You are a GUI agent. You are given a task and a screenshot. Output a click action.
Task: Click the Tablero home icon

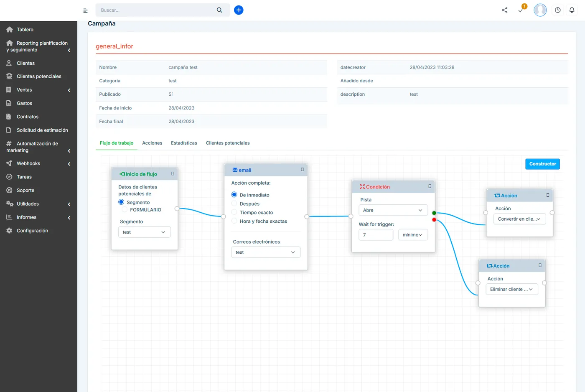[x=10, y=30]
